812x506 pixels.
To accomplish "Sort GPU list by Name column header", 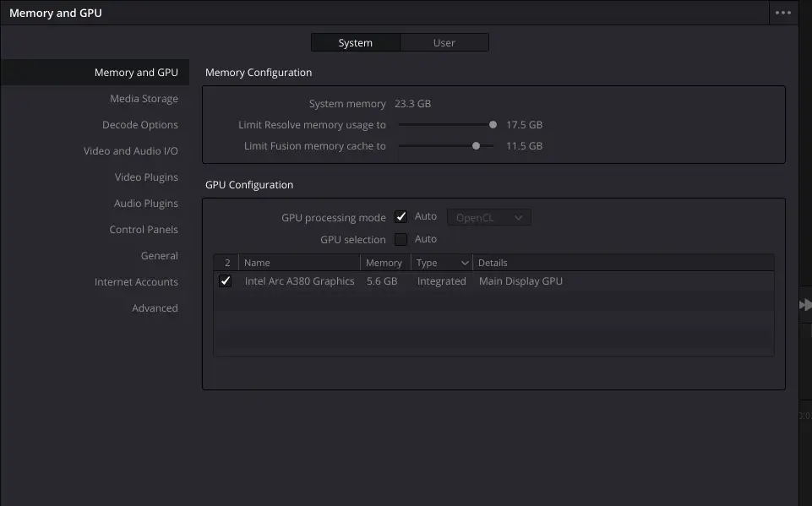I will pos(299,263).
